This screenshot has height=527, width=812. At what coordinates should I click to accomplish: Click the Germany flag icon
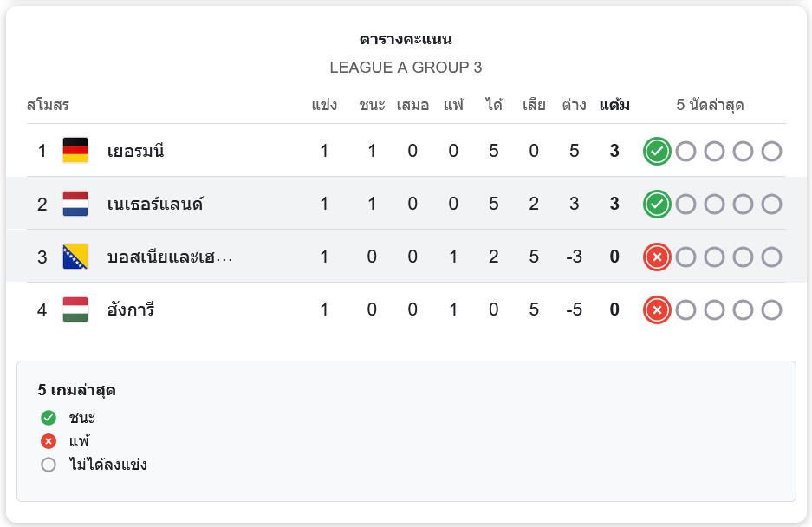pyautogui.click(x=75, y=151)
